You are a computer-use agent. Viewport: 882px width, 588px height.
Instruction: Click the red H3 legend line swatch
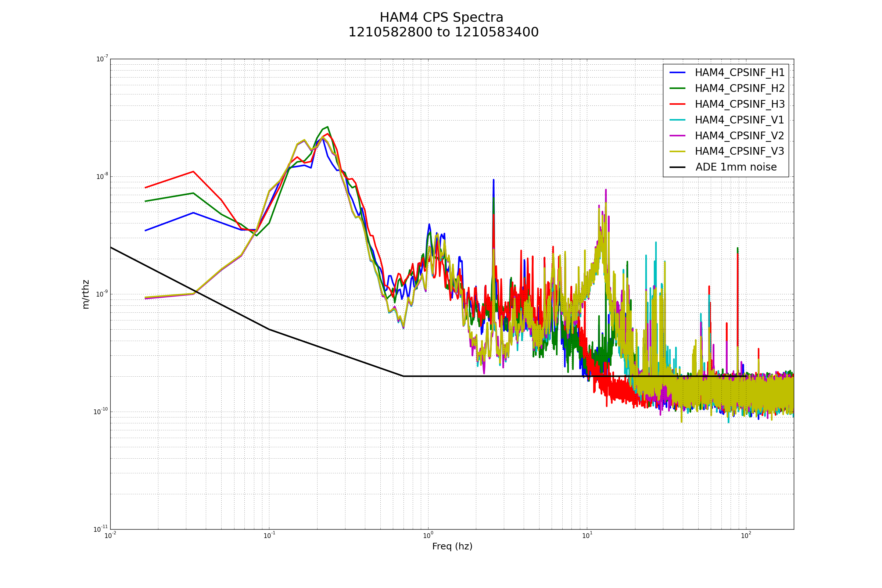click(677, 104)
